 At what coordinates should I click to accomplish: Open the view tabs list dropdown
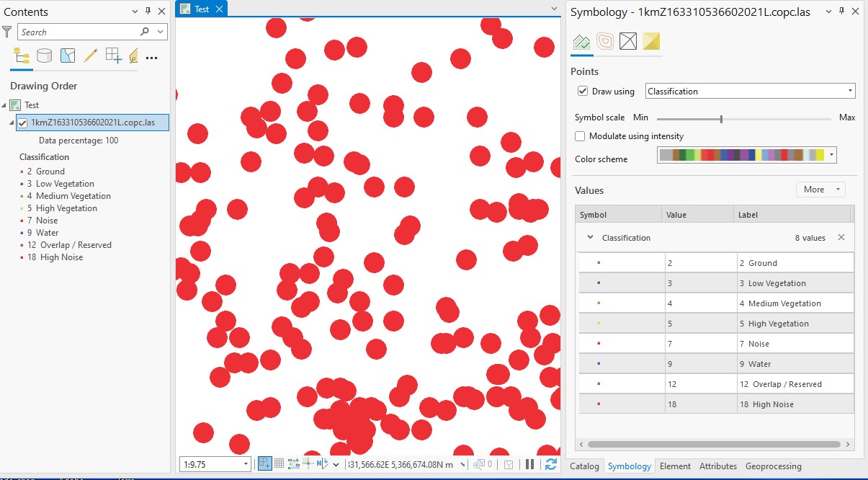[x=554, y=9]
